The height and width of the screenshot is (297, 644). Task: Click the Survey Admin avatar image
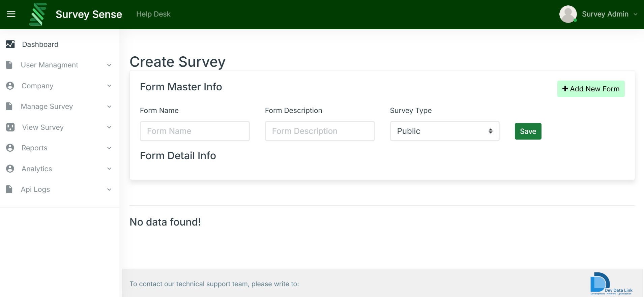point(568,14)
